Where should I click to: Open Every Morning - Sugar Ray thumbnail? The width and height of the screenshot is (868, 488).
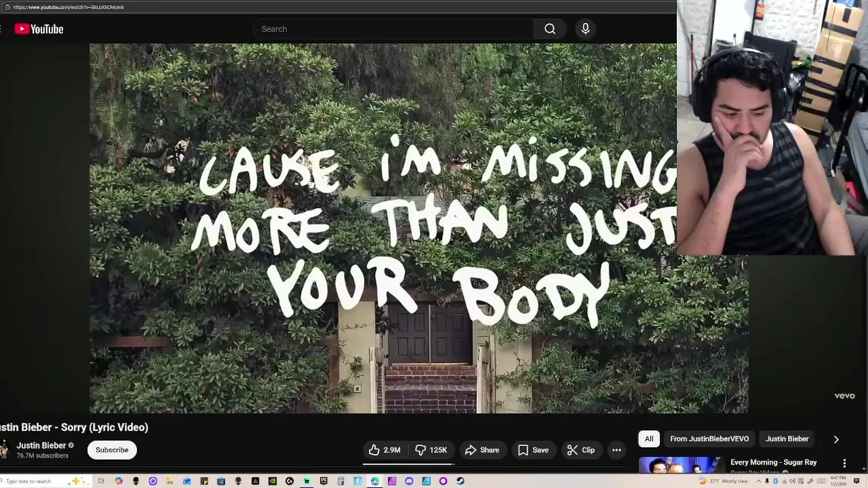(x=680, y=465)
